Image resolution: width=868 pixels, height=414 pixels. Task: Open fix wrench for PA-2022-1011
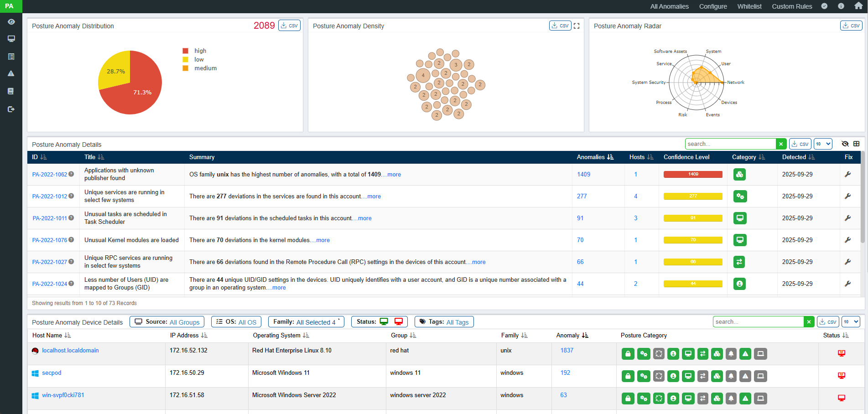[x=848, y=218]
